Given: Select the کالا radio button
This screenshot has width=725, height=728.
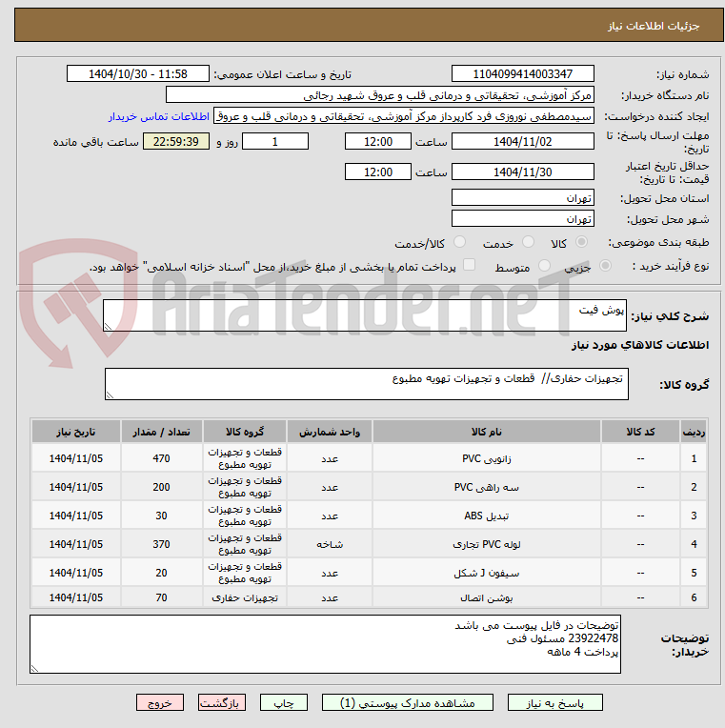Looking at the screenshot, I should [x=581, y=242].
